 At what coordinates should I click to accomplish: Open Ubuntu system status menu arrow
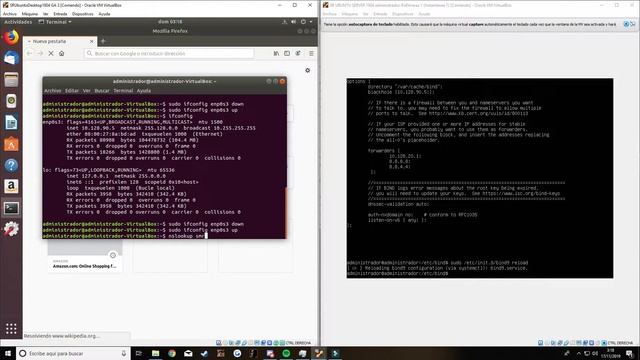(x=311, y=22)
